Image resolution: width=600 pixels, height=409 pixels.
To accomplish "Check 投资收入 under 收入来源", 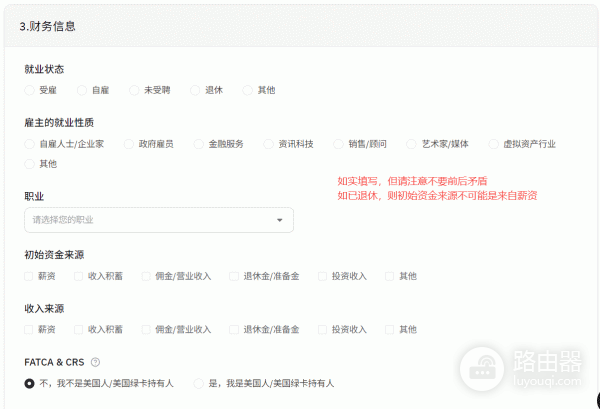I will pyautogui.click(x=323, y=329).
